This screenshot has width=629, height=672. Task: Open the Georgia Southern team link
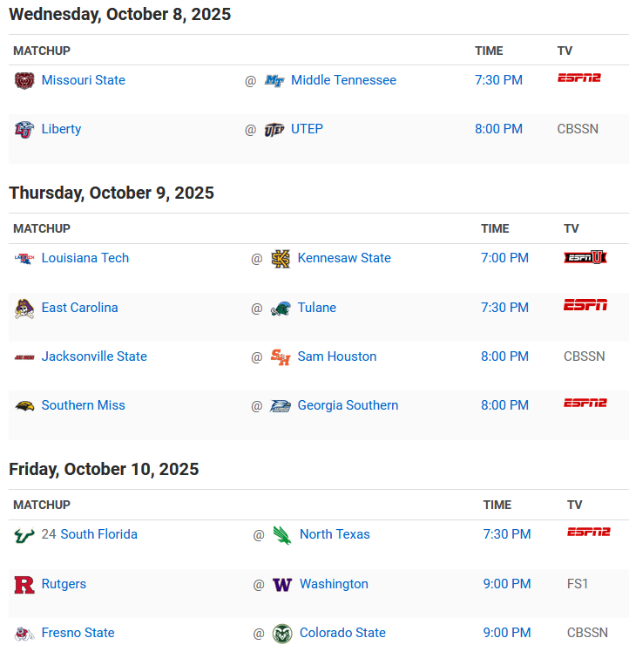coord(348,405)
